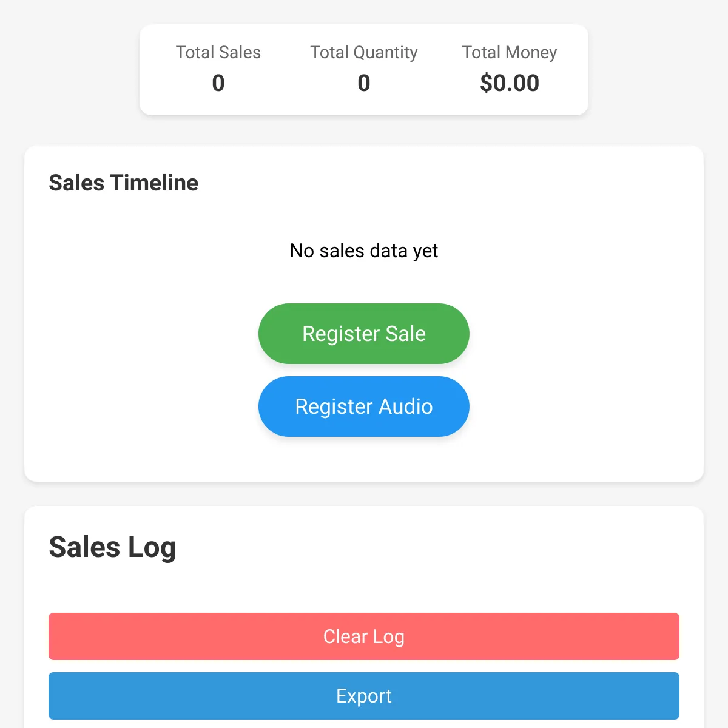Click the Total Quantity count value
Image resolution: width=728 pixels, height=728 pixels.
(x=364, y=83)
